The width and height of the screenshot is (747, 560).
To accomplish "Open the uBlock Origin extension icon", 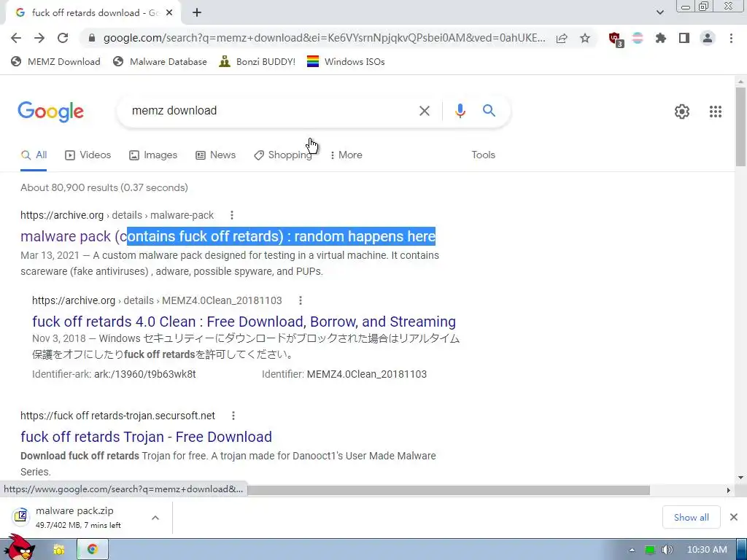I will [616, 39].
